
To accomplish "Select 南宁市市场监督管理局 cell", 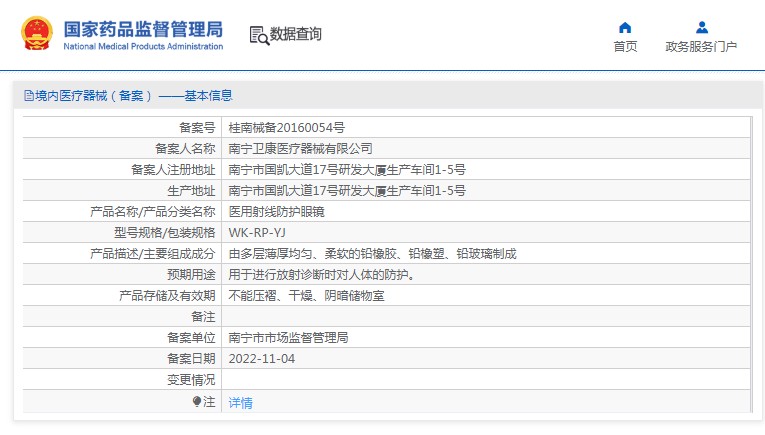I will point(288,337).
